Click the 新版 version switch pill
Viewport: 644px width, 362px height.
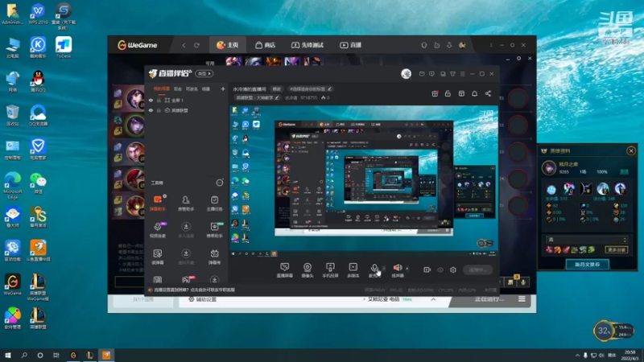204,74
